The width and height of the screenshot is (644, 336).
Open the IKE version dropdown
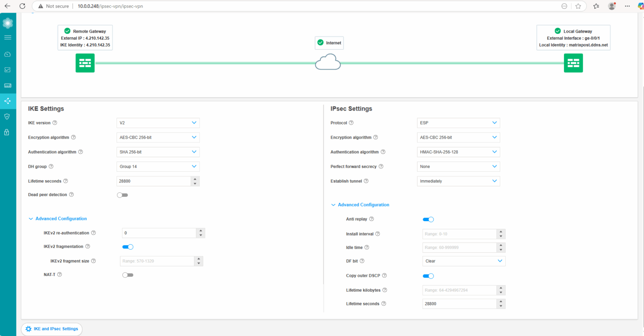[x=158, y=122]
